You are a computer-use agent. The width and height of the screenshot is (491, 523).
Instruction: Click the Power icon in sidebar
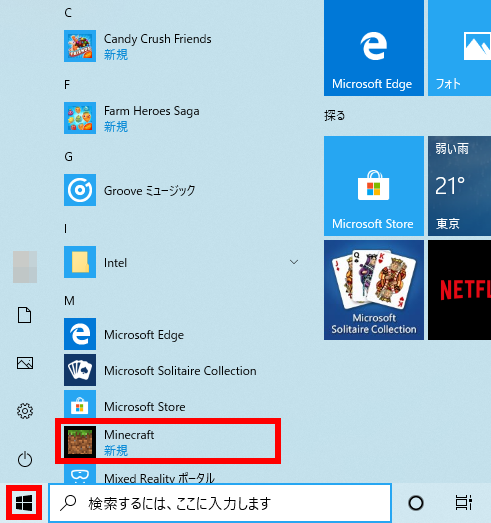(x=25, y=459)
